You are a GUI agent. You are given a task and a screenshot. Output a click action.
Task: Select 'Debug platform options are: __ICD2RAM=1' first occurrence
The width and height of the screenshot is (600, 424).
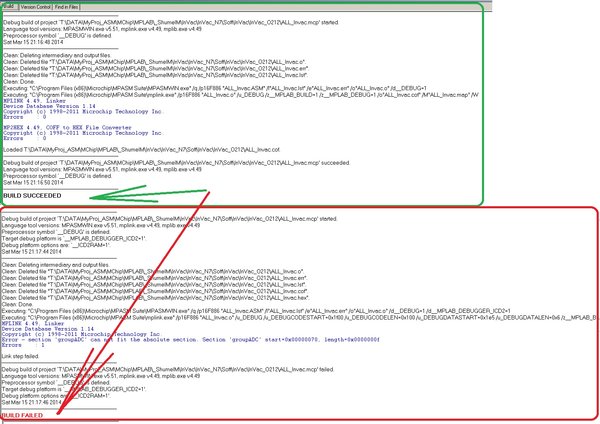pos(56,245)
